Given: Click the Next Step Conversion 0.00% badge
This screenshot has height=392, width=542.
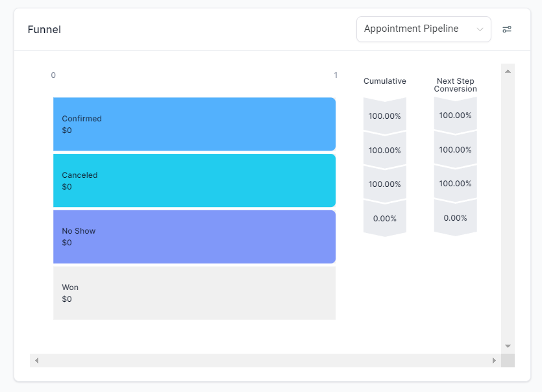Looking at the screenshot, I should tap(455, 218).
